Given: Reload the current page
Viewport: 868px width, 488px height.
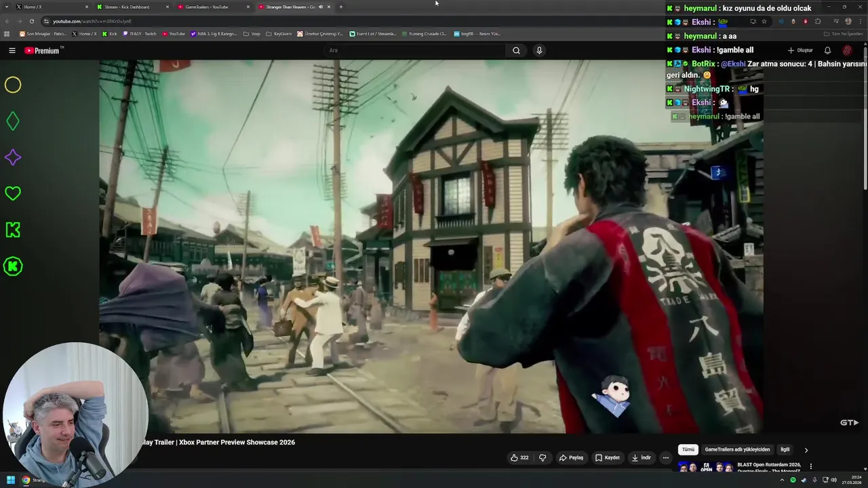Looking at the screenshot, I should [x=31, y=21].
